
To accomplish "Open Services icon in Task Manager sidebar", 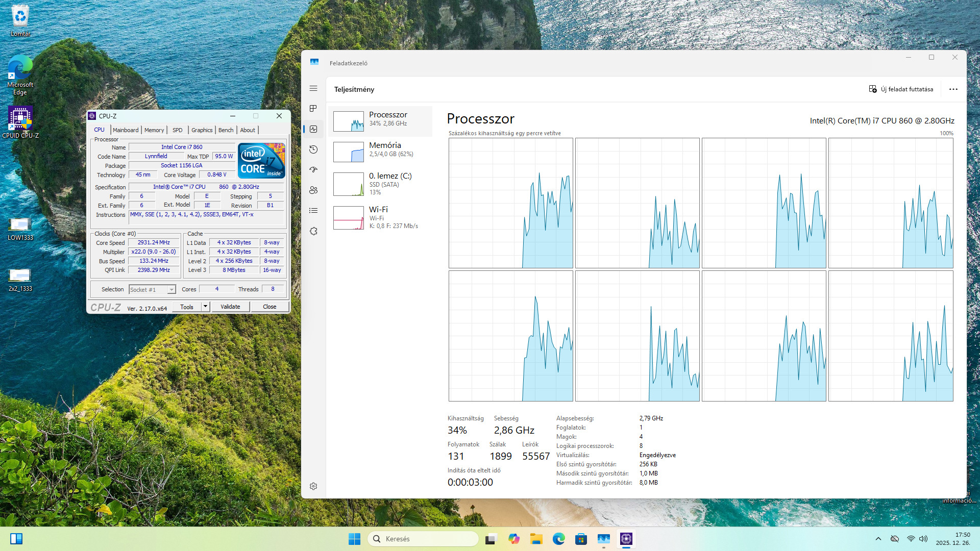I will [x=313, y=231].
